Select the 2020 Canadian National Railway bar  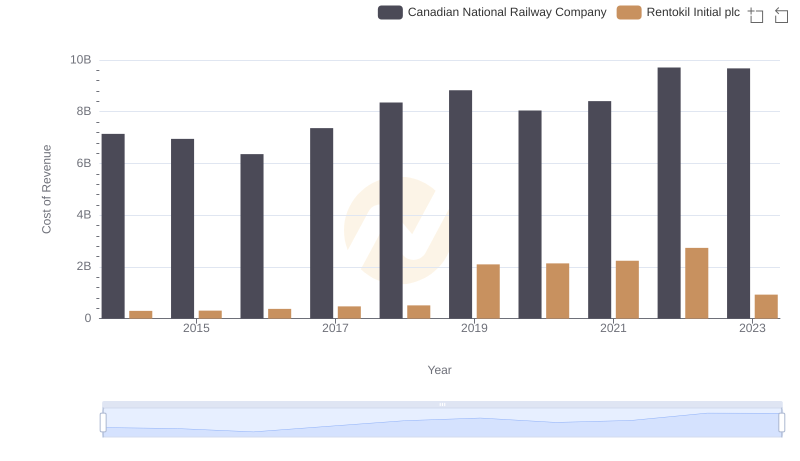tap(530, 215)
